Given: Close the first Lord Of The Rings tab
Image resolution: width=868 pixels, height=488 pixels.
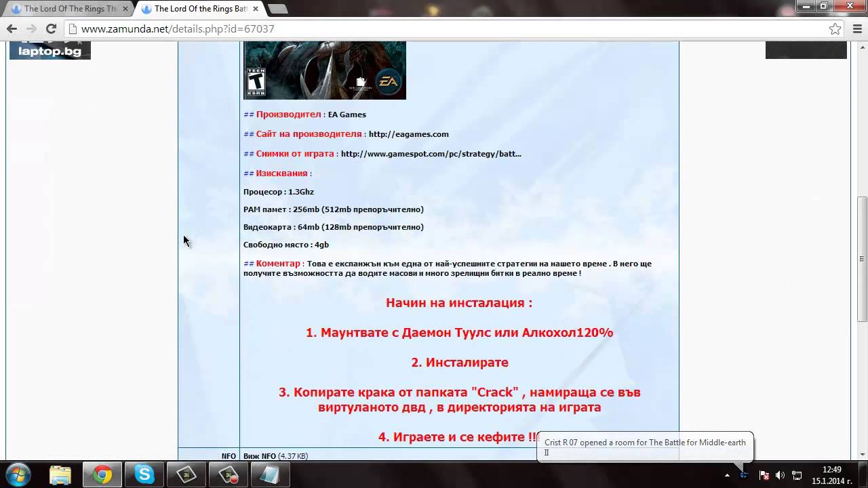Looking at the screenshot, I should (125, 9).
